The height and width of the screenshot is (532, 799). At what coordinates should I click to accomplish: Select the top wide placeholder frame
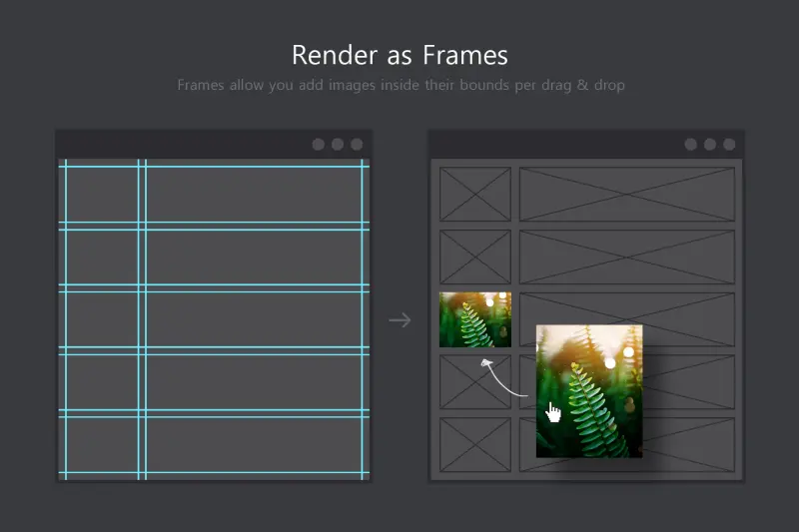click(627, 194)
